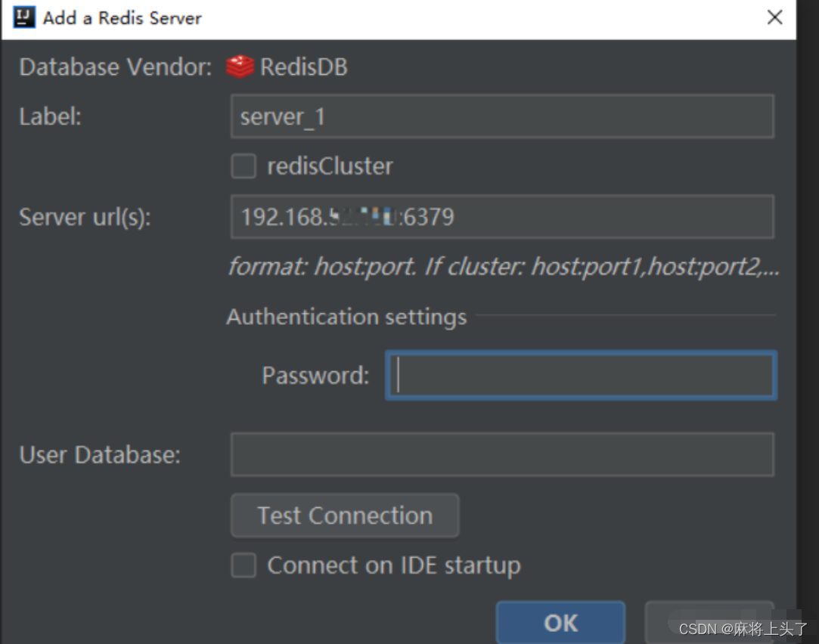Confirm with the OK button

pos(560,623)
